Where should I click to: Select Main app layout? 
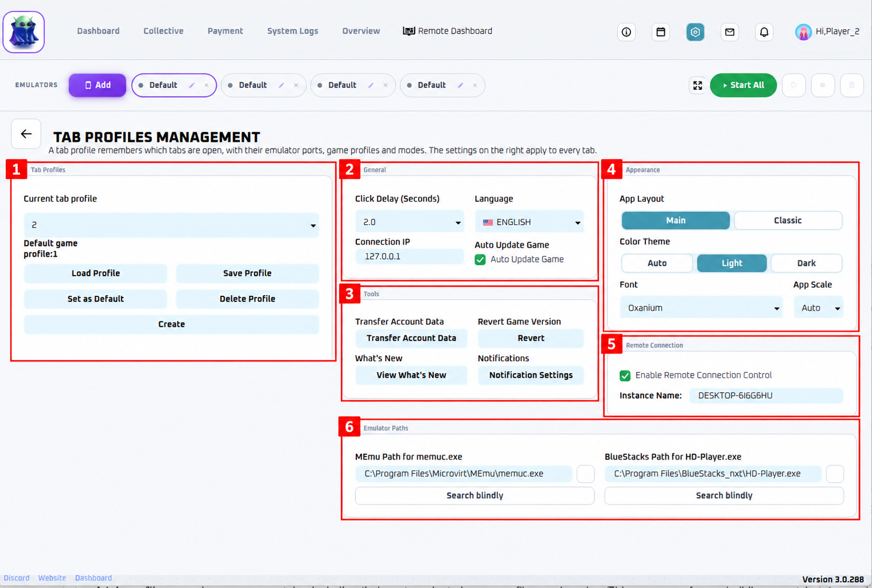(x=676, y=220)
